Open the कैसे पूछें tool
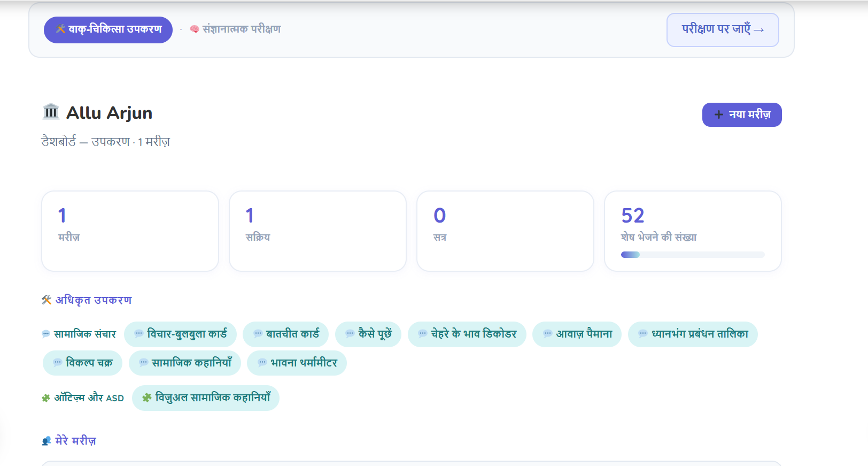The image size is (868, 466). point(368,334)
